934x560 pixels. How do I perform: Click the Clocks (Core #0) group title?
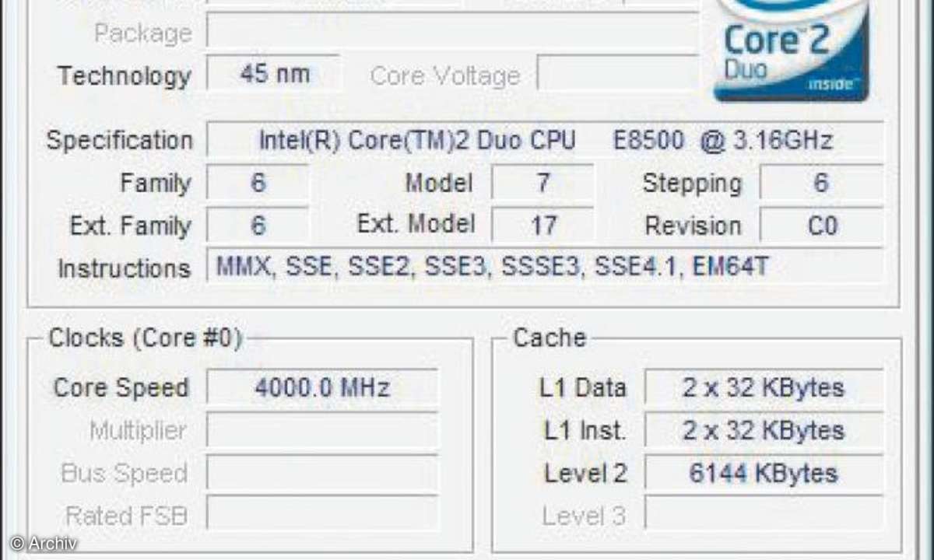click(146, 338)
